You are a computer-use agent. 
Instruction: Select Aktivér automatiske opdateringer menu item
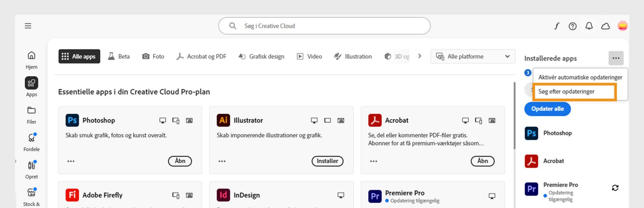pyautogui.click(x=580, y=77)
